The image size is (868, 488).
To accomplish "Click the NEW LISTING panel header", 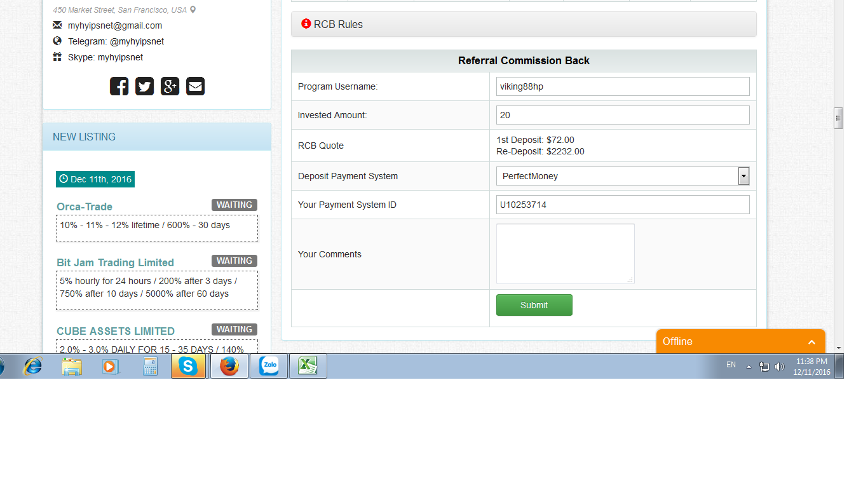I will pyautogui.click(x=157, y=137).
